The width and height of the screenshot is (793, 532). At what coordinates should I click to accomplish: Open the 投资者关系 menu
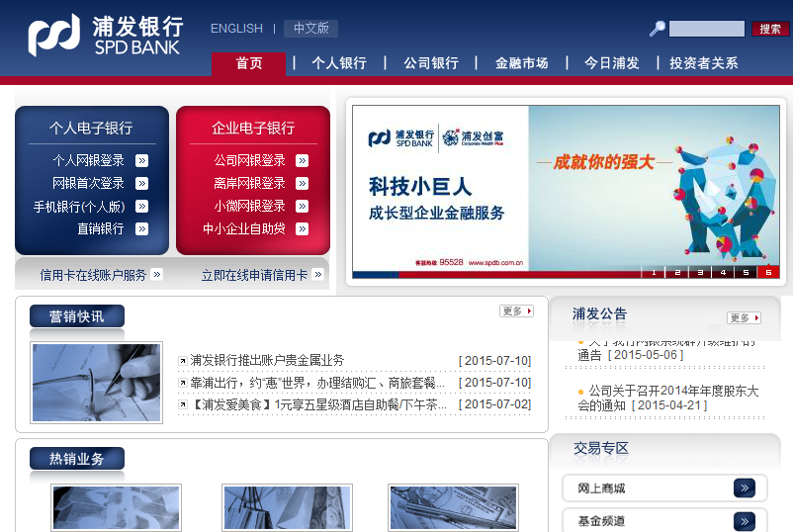click(x=703, y=63)
